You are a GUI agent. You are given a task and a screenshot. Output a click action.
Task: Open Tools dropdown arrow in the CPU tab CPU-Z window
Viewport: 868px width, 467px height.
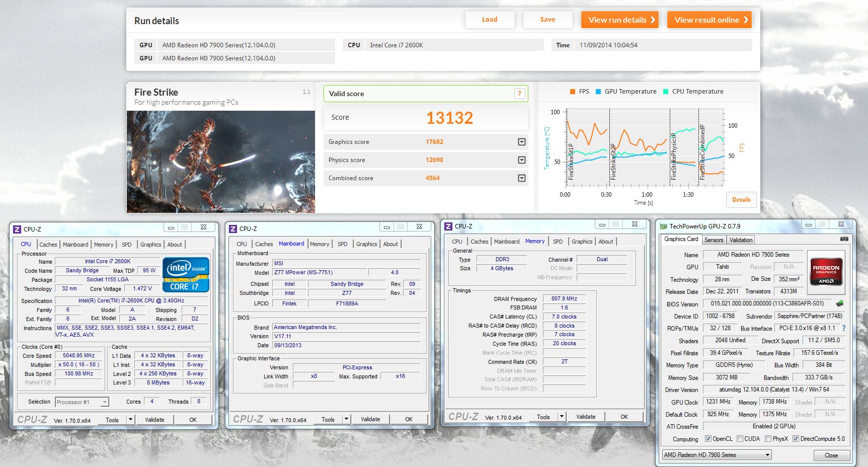click(130, 420)
